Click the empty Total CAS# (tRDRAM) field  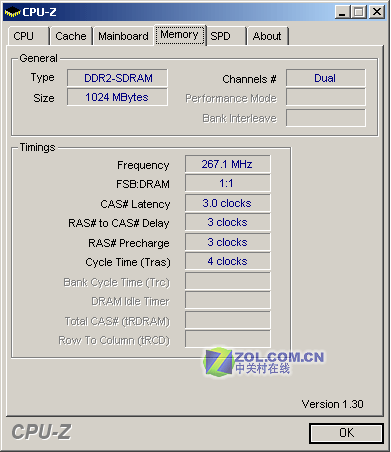[228, 320]
